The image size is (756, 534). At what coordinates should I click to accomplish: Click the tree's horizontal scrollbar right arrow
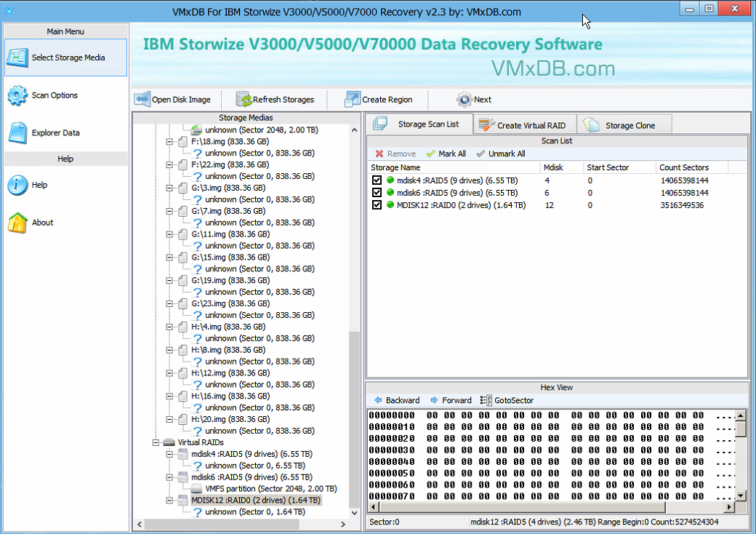tap(343, 524)
